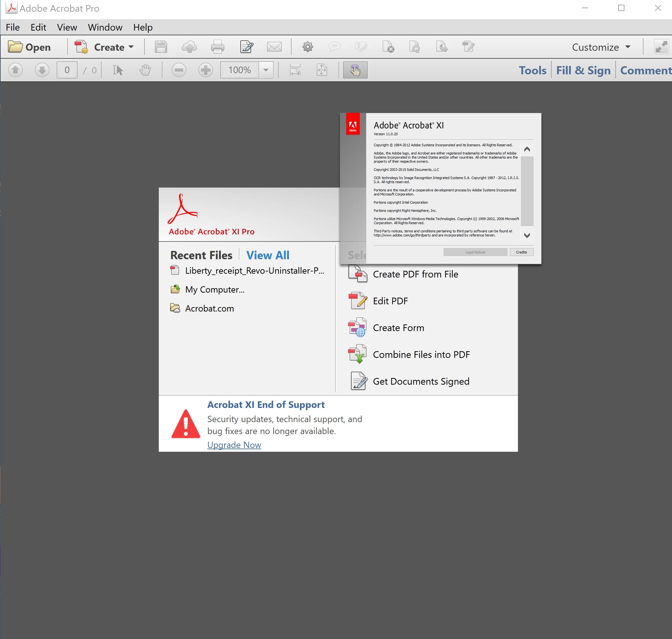Image resolution: width=672 pixels, height=639 pixels.
Task: Click the zoom in plus icon
Action: (205, 70)
